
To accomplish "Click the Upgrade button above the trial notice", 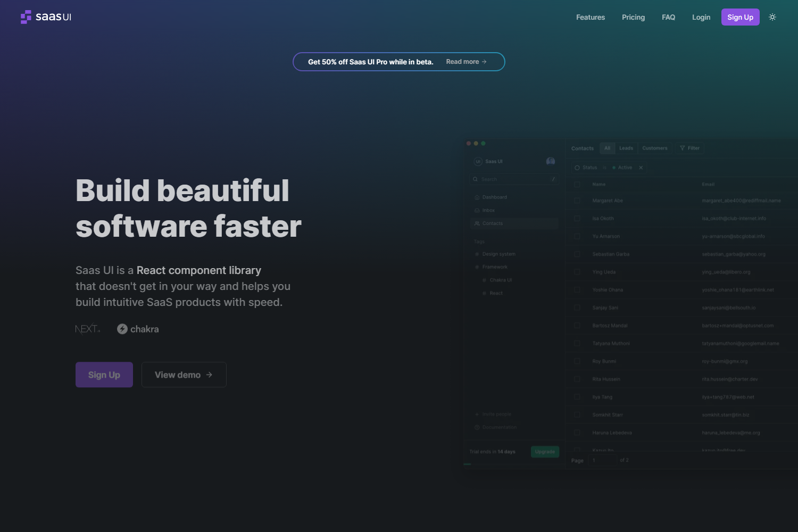I will tap(544, 451).
